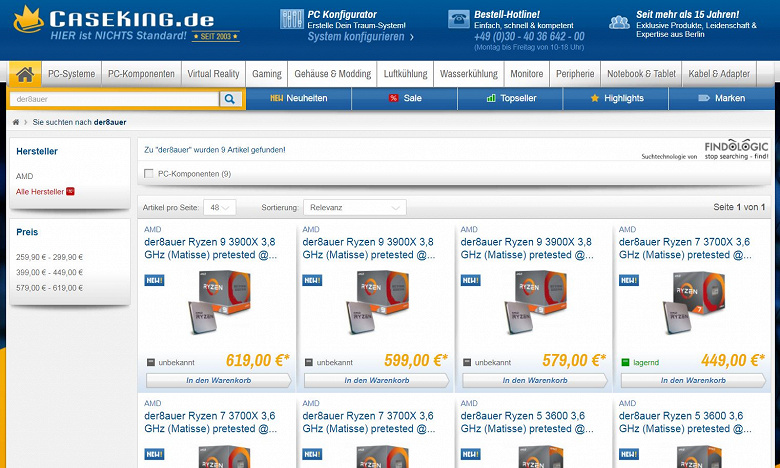The width and height of the screenshot is (780, 468).
Task: Click the community people icon
Action: [x=619, y=21]
